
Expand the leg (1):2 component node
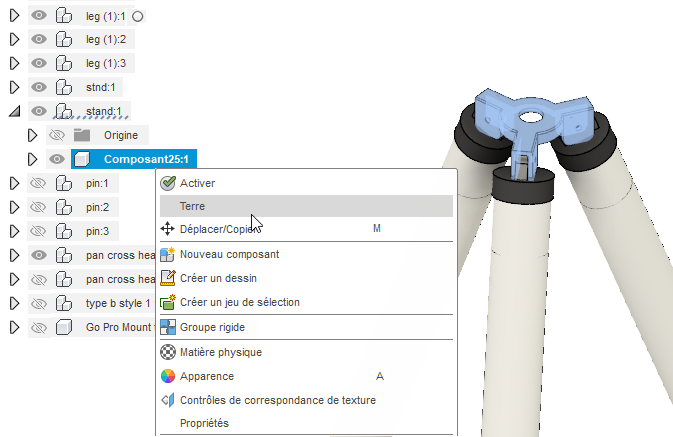click(x=14, y=39)
